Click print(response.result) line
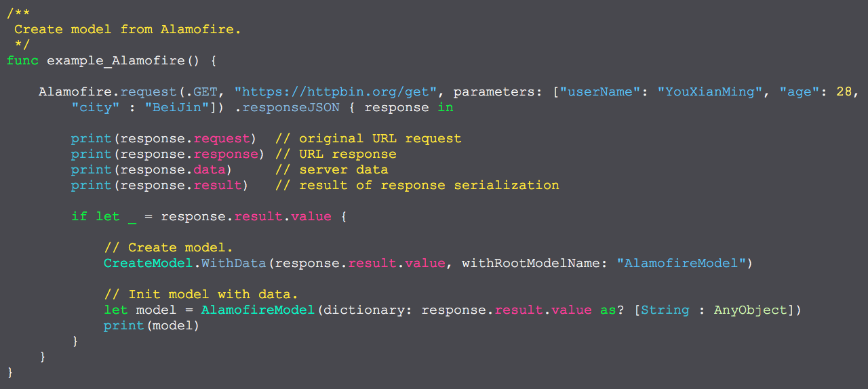 coord(159,185)
